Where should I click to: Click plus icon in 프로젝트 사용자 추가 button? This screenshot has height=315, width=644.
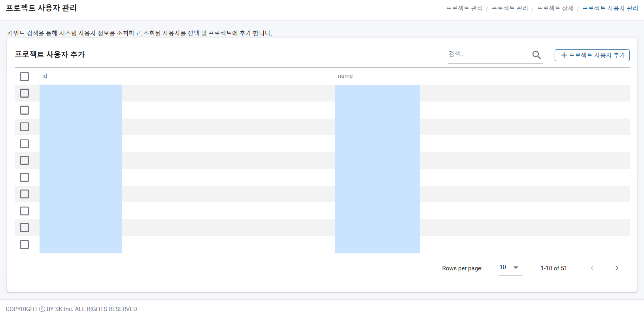pyautogui.click(x=564, y=55)
